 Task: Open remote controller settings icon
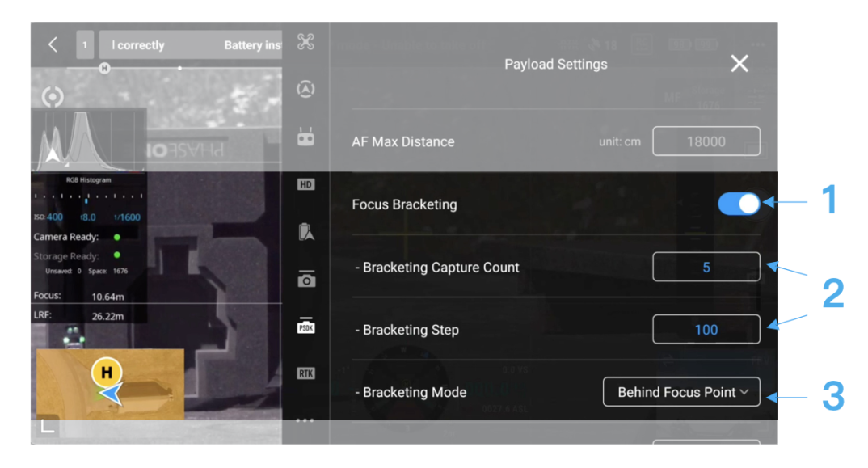click(x=305, y=137)
